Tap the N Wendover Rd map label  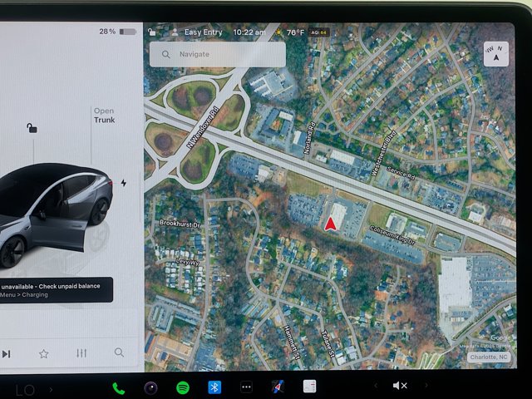tap(203, 127)
